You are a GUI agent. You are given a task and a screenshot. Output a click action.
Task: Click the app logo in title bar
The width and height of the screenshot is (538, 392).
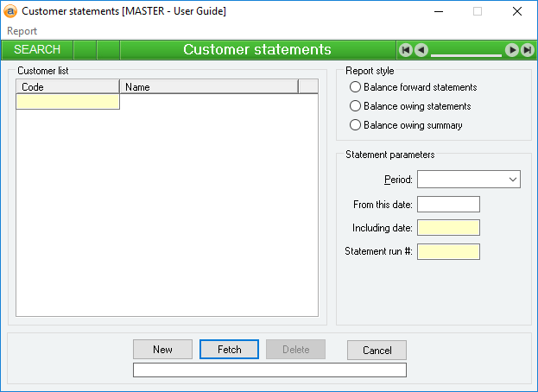click(x=10, y=12)
